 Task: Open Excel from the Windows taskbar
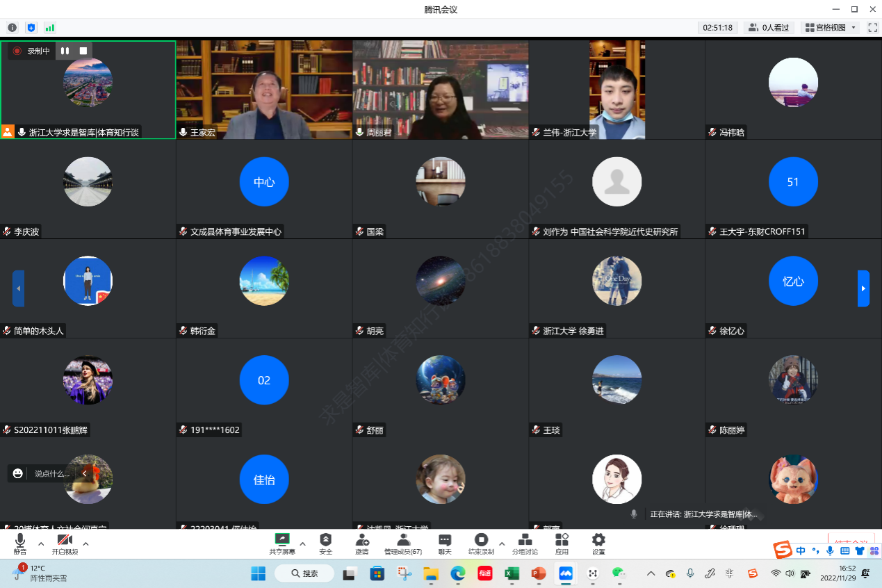(512, 573)
